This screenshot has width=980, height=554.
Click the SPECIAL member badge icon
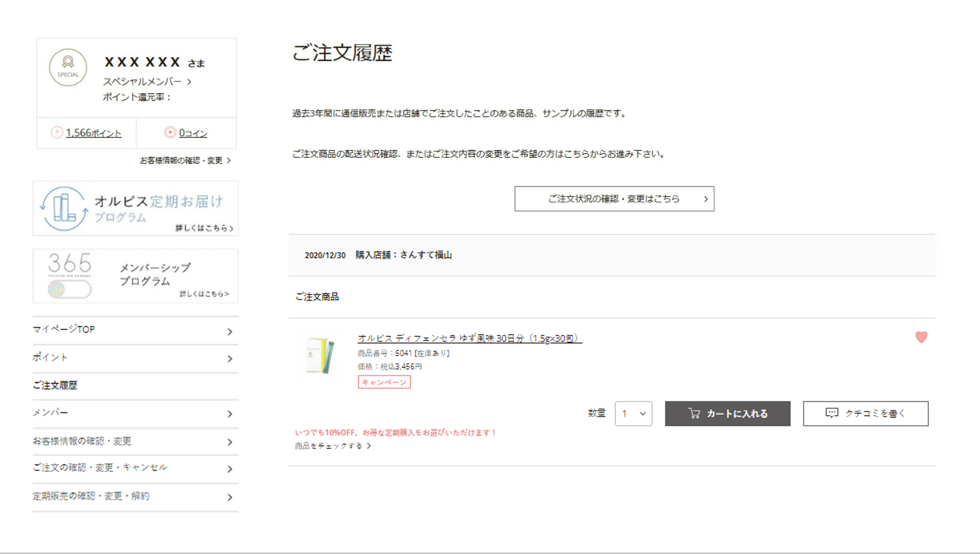68,67
